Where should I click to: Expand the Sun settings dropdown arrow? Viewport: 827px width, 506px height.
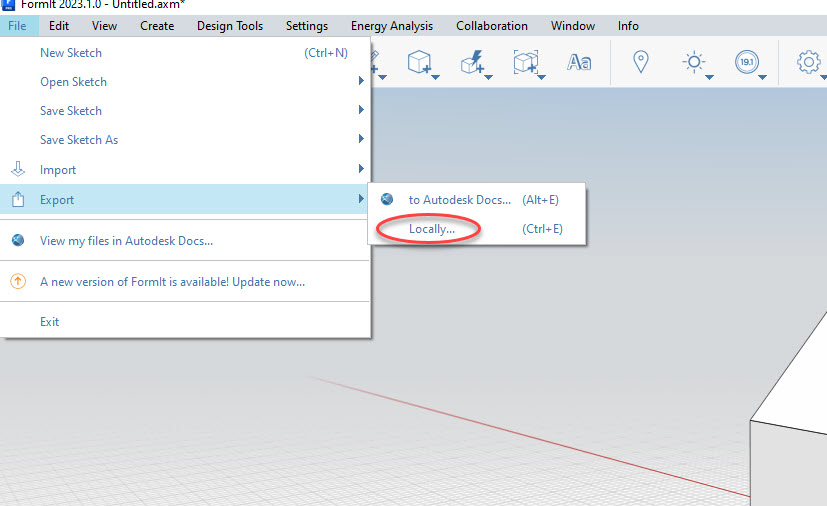(709, 78)
